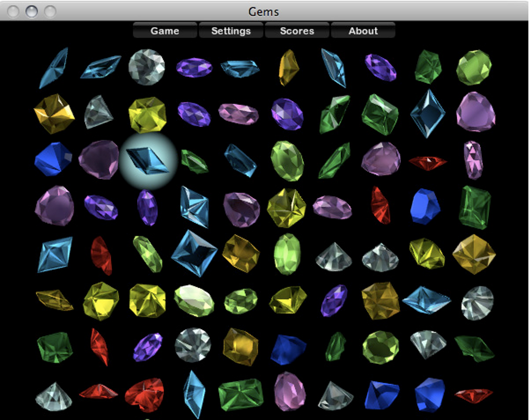
Task: Pick pink oval gem between two purple gems
Action: click(x=238, y=113)
